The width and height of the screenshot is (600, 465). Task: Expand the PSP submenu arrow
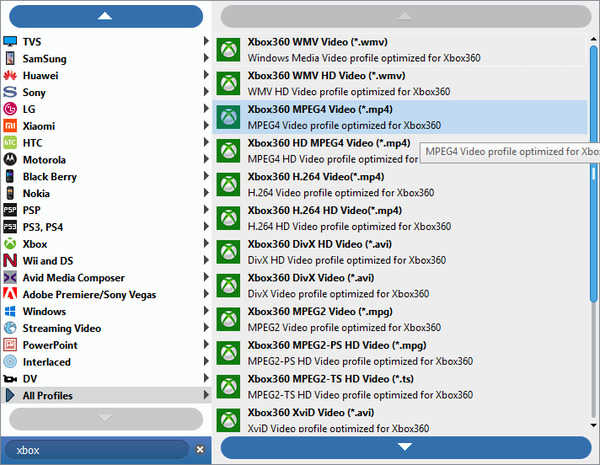coord(206,209)
